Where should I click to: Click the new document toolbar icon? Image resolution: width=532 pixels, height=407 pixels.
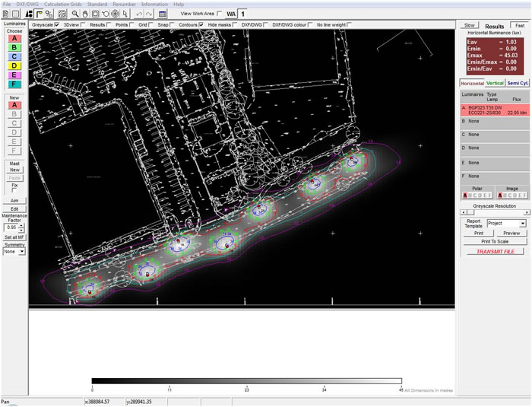pos(6,14)
